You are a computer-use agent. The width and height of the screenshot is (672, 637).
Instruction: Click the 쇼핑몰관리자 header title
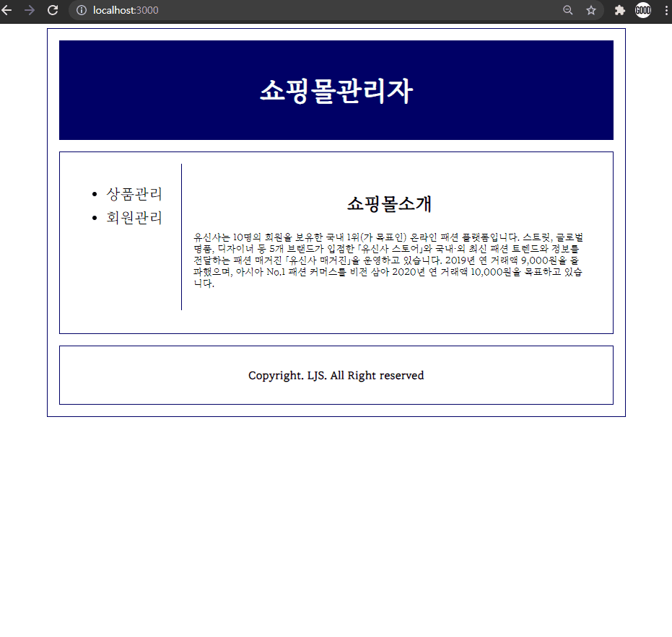(x=336, y=91)
